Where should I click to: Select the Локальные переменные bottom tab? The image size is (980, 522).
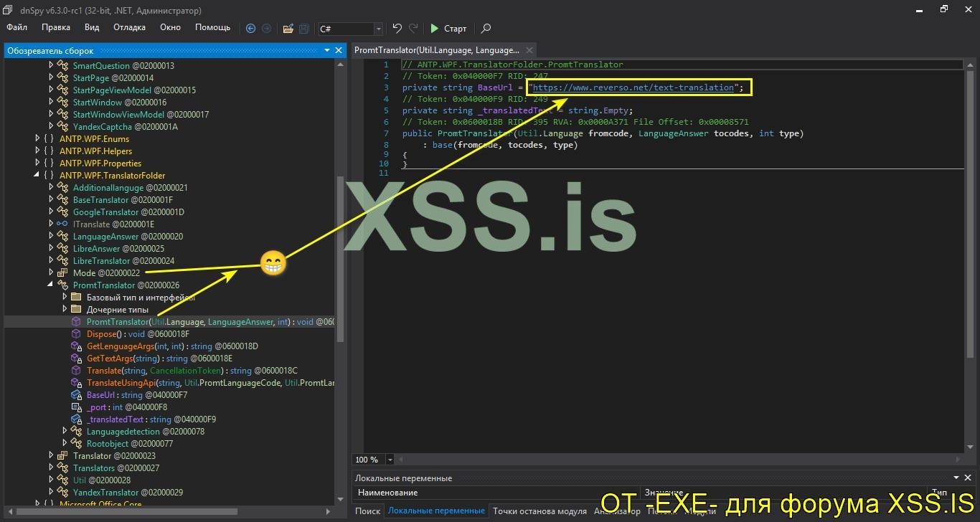pos(436,511)
